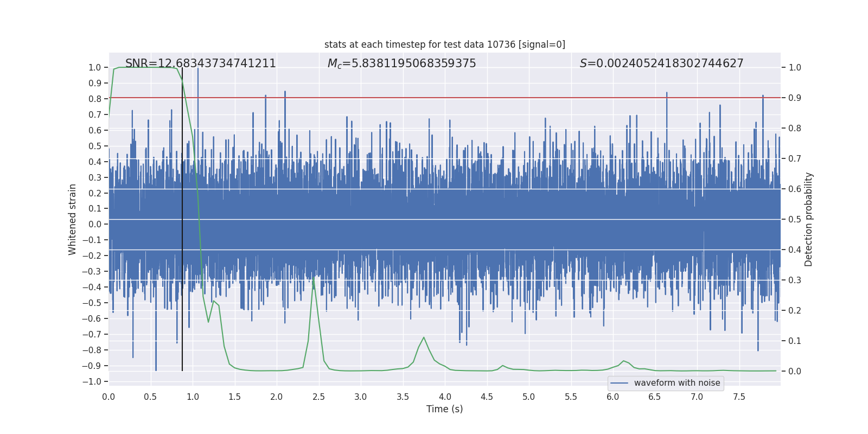Click the 'Detection probability' axis label

click(x=808, y=219)
